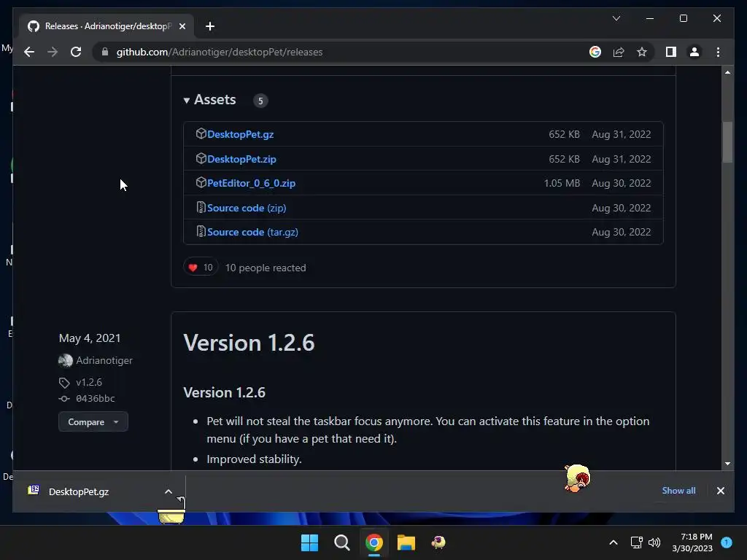Viewport: 747px width, 560px height.
Task: Click the package icon beside DesktopPet.gz
Action: (x=201, y=134)
